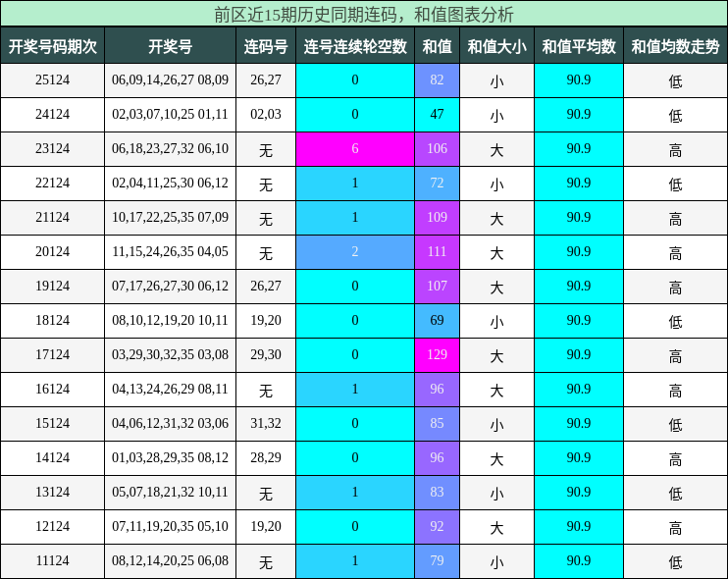Image resolution: width=728 pixels, height=579 pixels.
Task: Click the magenta sum value 129
Action: pos(437,354)
